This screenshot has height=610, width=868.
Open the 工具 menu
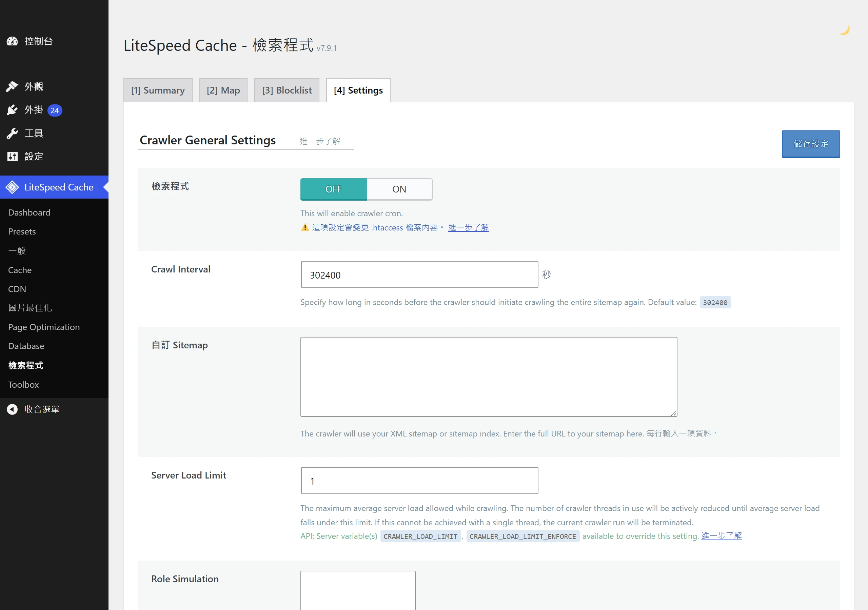[x=54, y=134]
